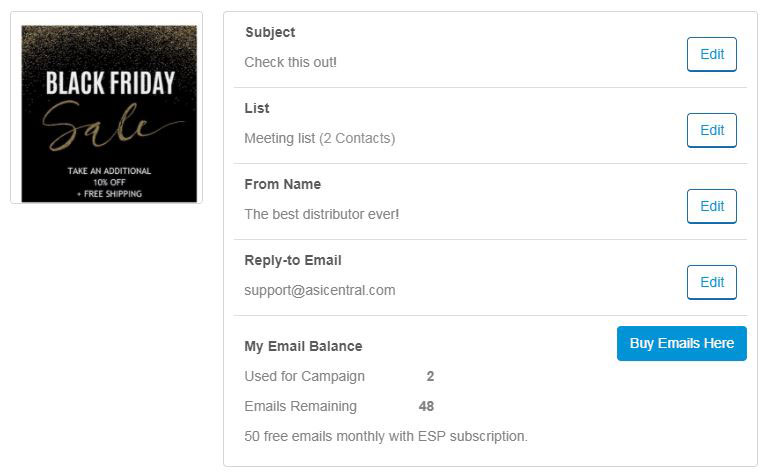Click the From Name heading

(x=283, y=184)
